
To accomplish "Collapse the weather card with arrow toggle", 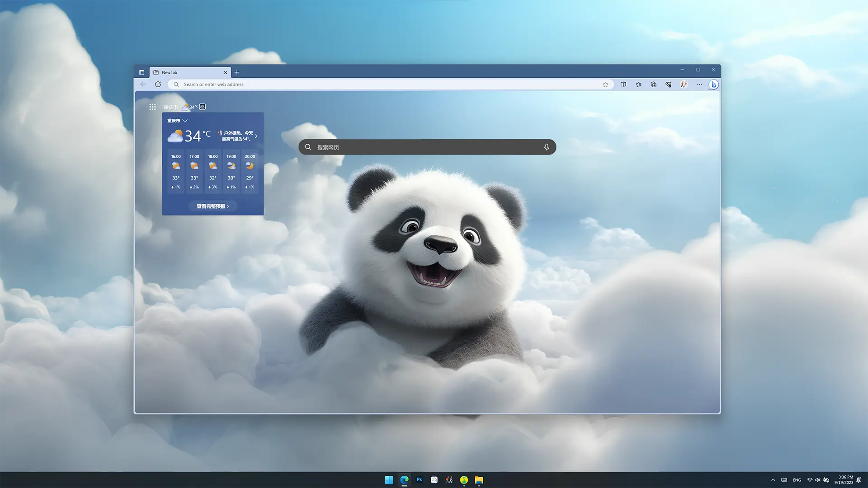I will coord(203,107).
